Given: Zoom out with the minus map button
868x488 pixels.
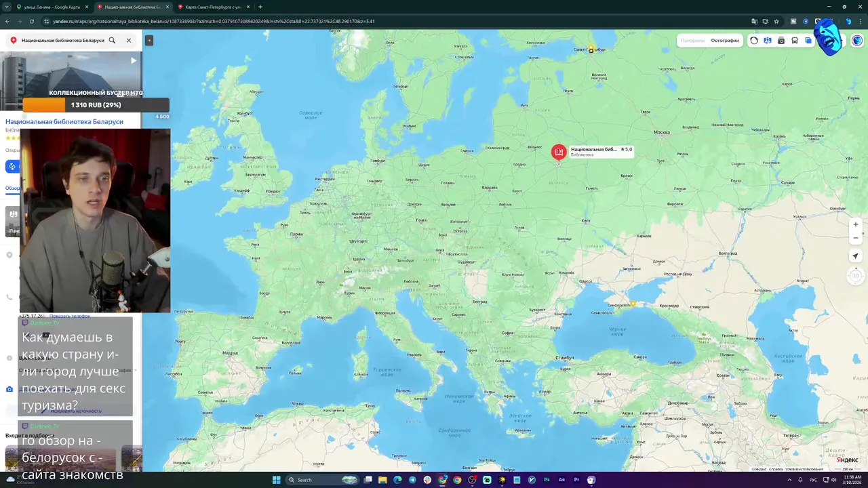Looking at the screenshot, I should 856,238.
